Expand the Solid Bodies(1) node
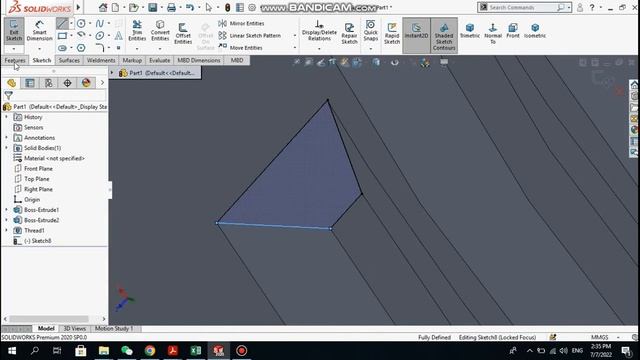The image size is (640, 360). click(x=6, y=148)
